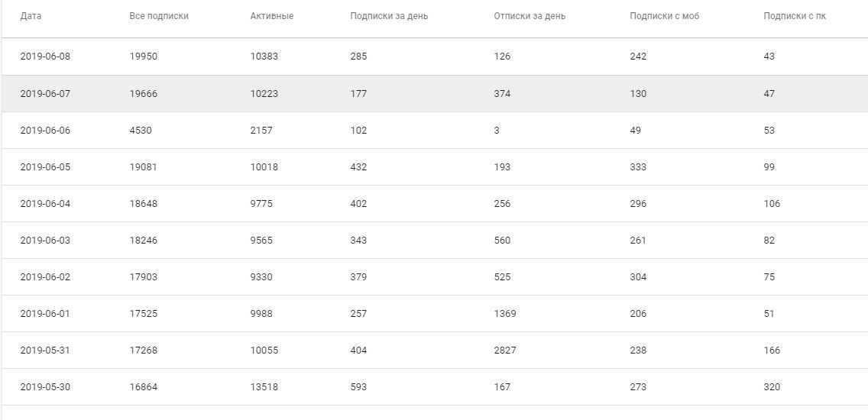The image size is (868, 420).
Task: Click unsubscribes value 2827 for 2019-05-31
Action: tap(505, 351)
